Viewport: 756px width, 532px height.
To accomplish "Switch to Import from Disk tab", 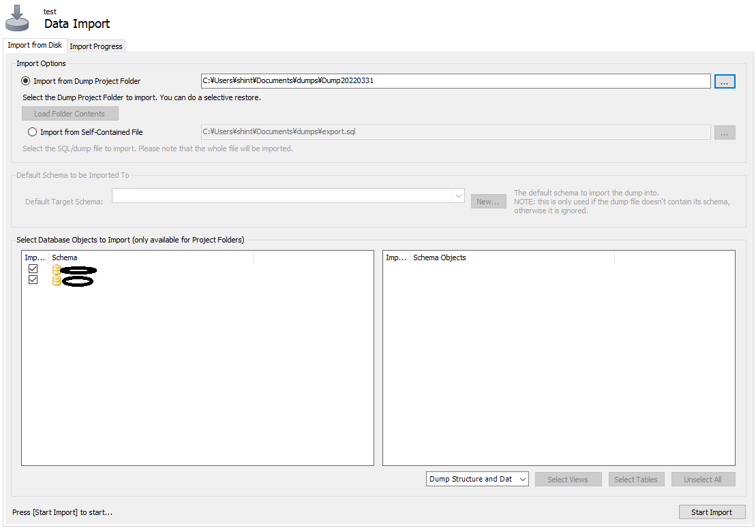I will point(35,45).
